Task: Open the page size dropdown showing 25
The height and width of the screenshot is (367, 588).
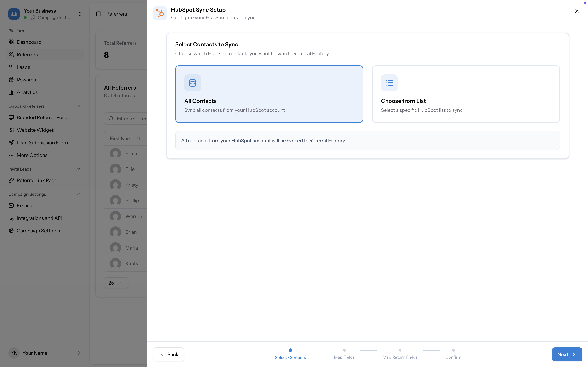Action: tap(116, 283)
